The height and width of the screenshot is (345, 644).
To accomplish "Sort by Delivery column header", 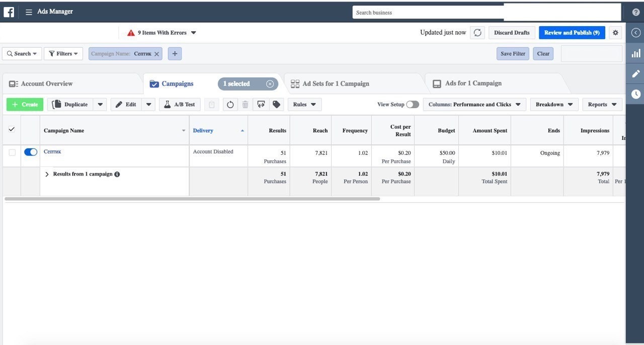I will coord(218,131).
